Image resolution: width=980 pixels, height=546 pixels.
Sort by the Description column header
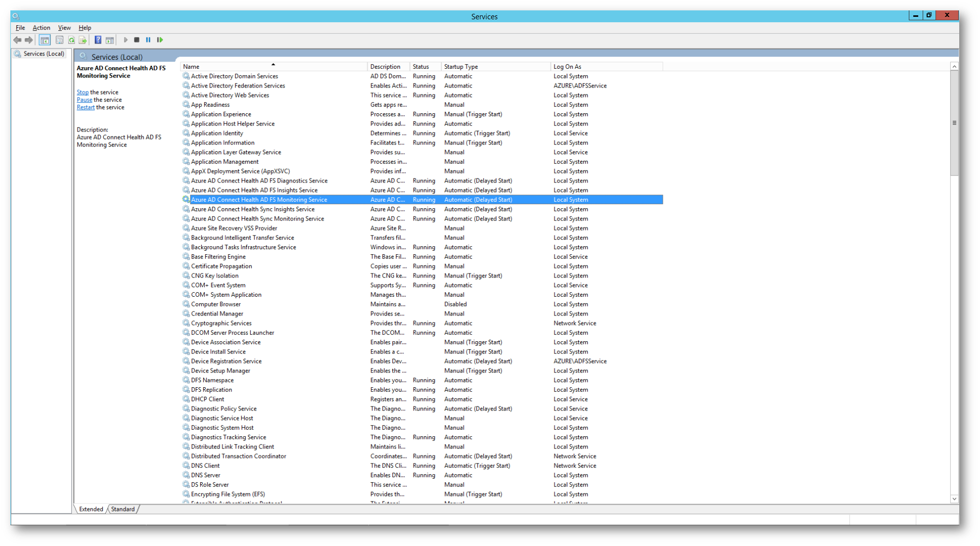(x=388, y=66)
